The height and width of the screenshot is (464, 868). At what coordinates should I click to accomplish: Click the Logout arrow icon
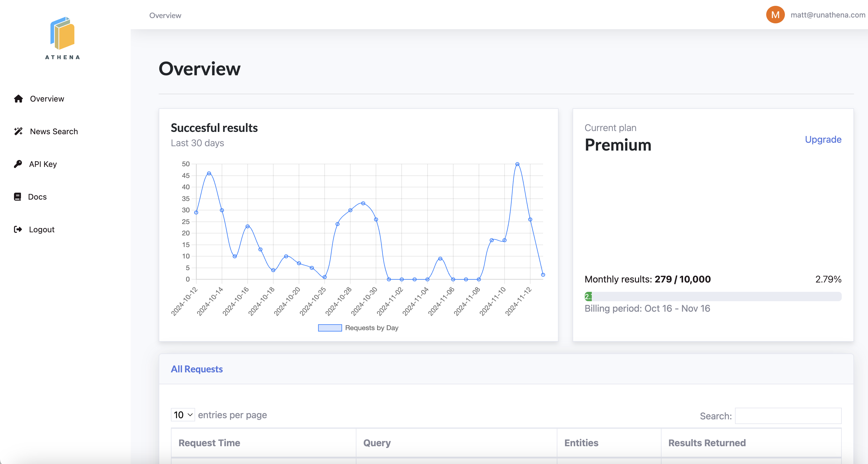18,229
